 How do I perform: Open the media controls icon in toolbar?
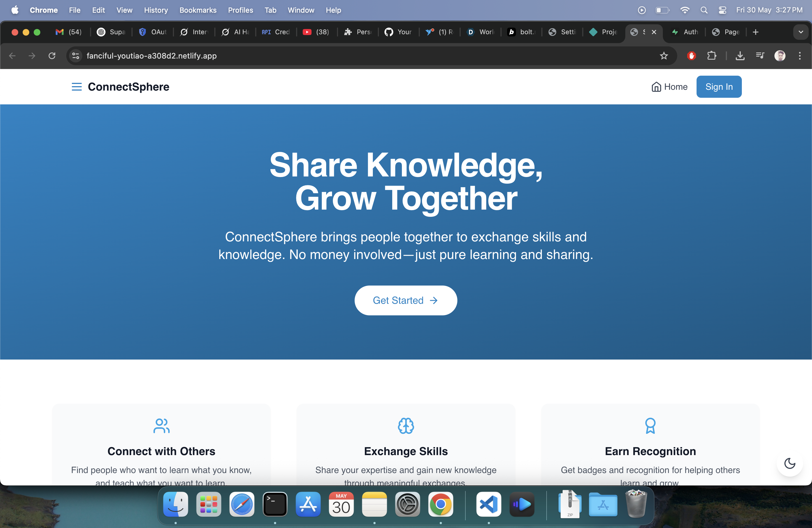[x=760, y=56]
